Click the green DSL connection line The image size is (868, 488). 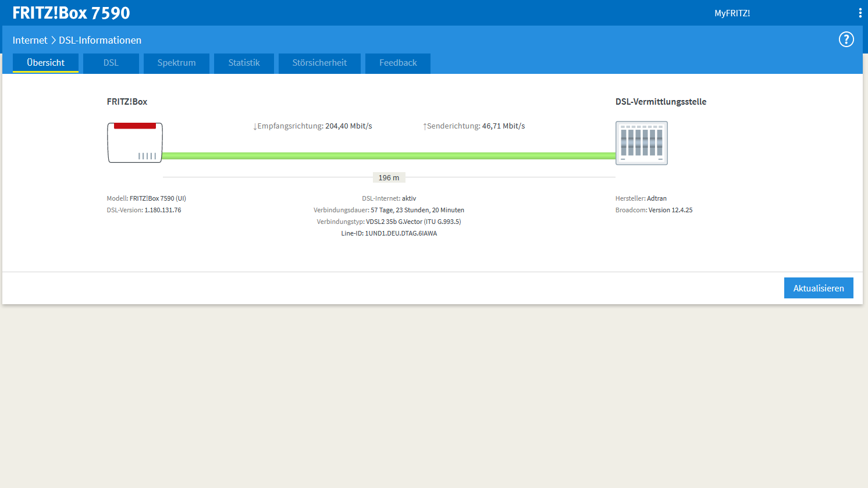[x=389, y=156]
